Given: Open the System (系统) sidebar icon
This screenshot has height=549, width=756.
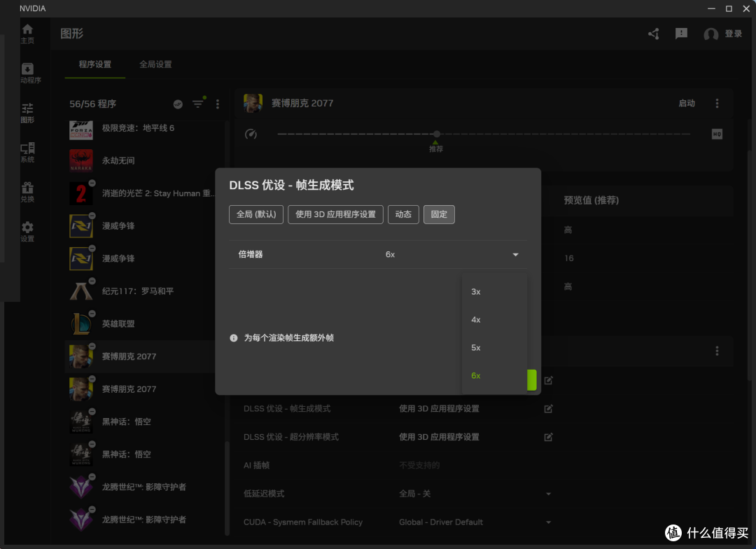Looking at the screenshot, I should click(27, 148).
